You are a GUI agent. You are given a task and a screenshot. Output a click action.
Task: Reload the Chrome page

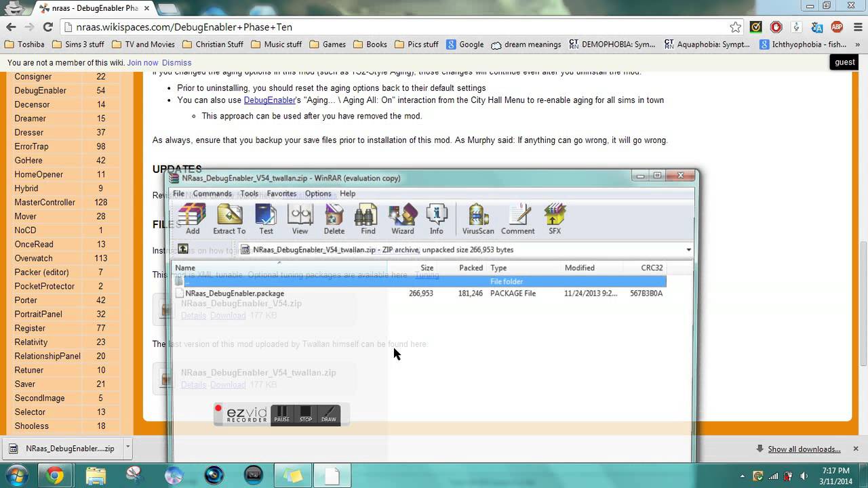pos(47,27)
